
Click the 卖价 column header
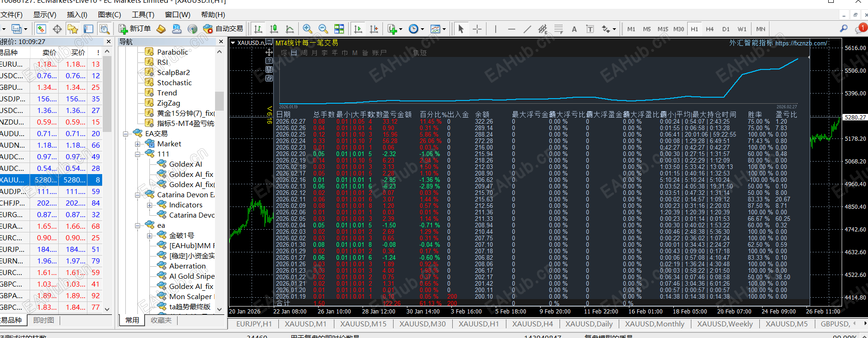coord(49,52)
